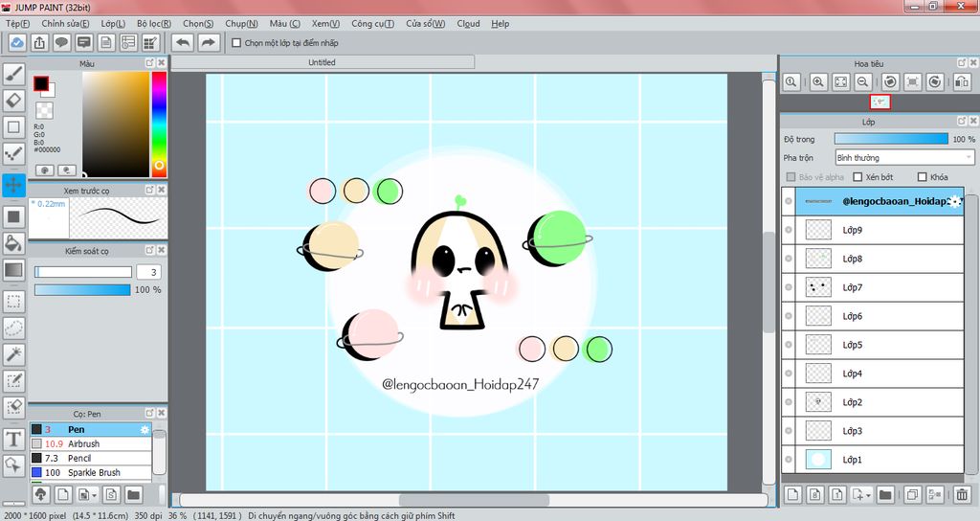Image resolution: width=980 pixels, height=521 pixels.
Task: Open the Bộ lọc(R) filter menu
Action: pos(154,24)
